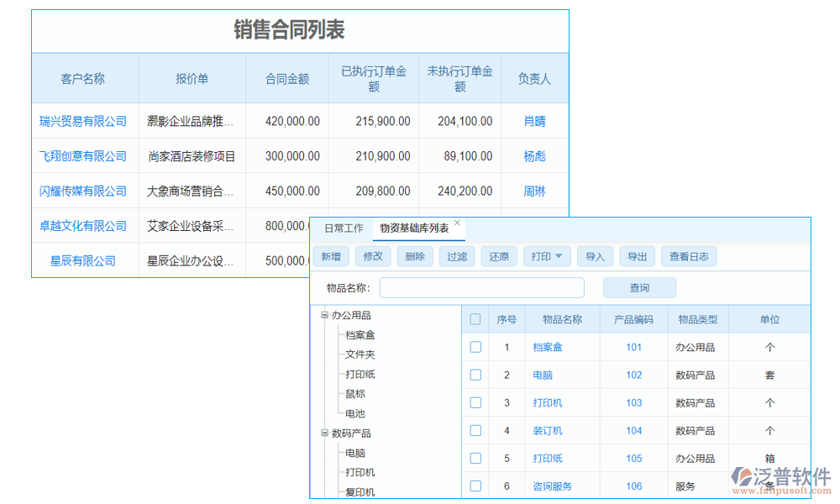Click the 过滤 (Filter) toolbar button

[457, 256]
